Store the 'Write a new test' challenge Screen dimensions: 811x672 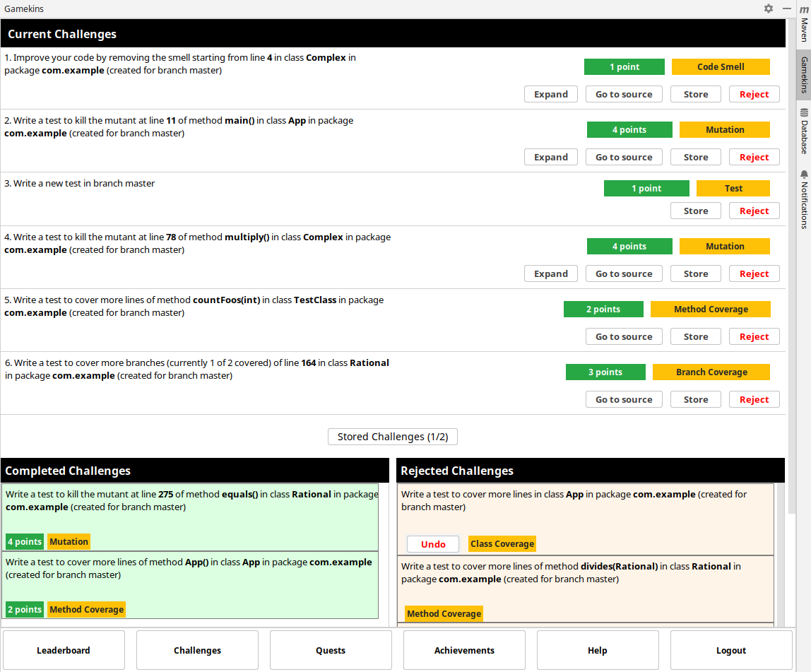[695, 211]
